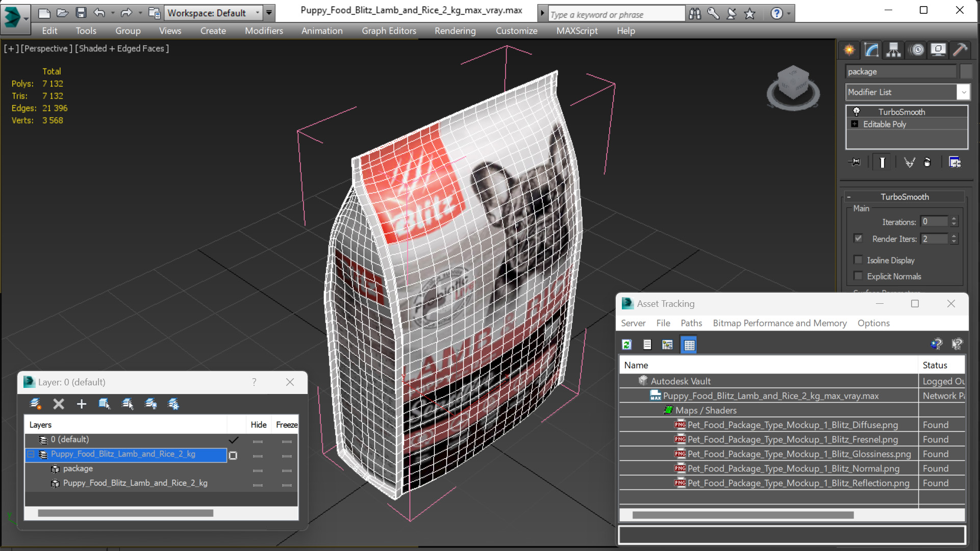Click the Shaded + Edged Faces viewport label
This screenshot has width=980, height=551.
pos(122,48)
